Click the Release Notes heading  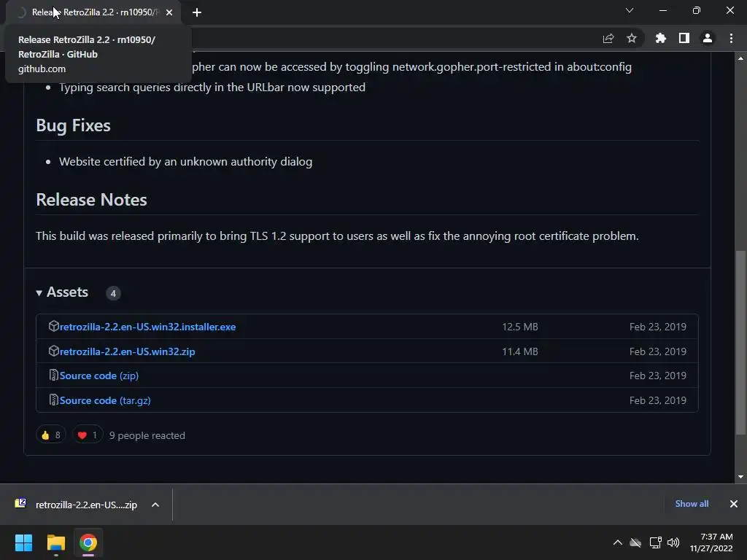[x=91, y=200]
